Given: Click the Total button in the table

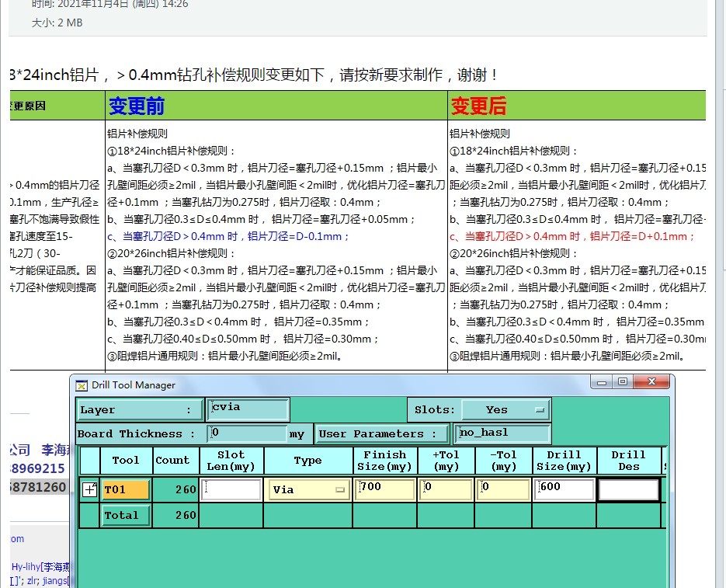Looking at the screenshot, I should 126,515.
